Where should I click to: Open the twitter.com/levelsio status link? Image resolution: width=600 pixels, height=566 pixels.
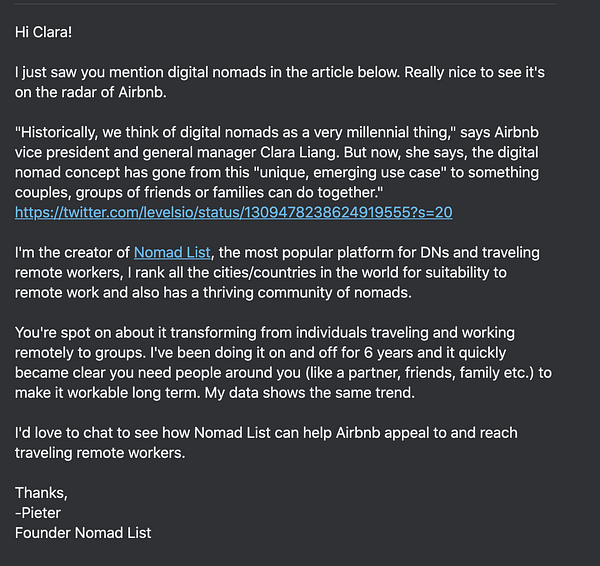click(233, 212)
